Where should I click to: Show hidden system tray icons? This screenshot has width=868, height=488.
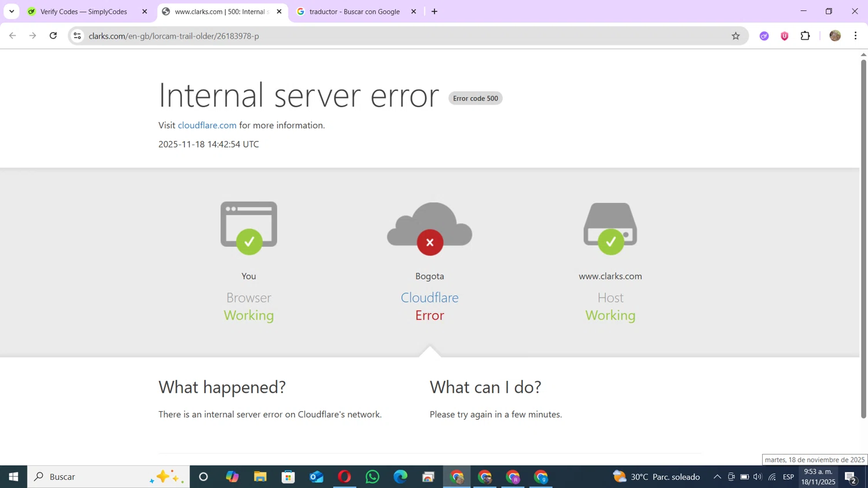click(717, 477)
